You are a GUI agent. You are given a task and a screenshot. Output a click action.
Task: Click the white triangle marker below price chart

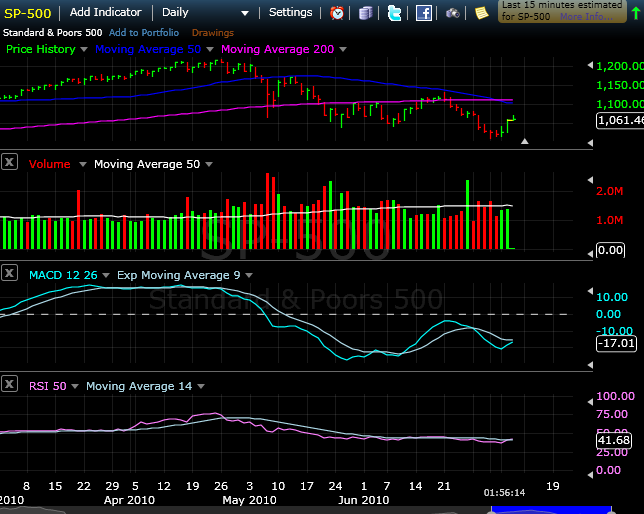click(525, 141)
